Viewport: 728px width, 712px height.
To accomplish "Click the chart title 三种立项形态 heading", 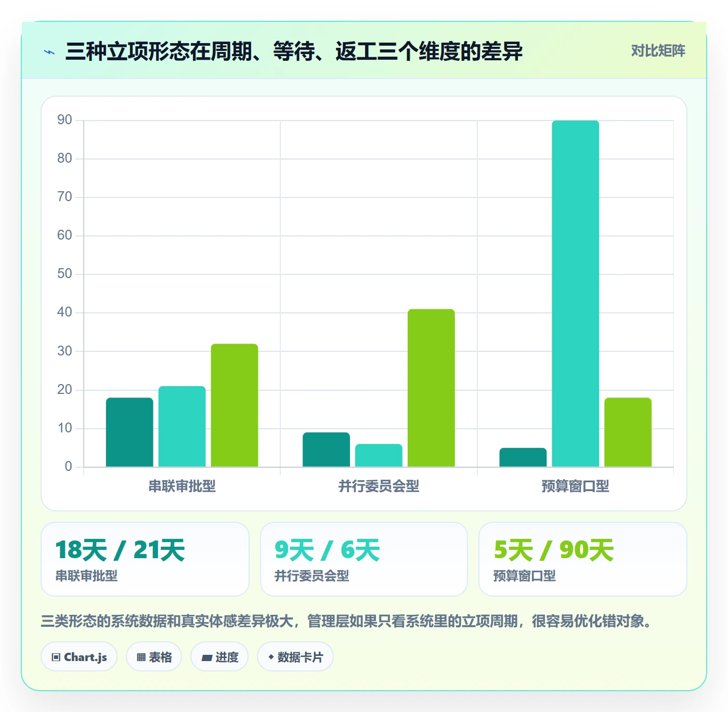I will 294,51.
